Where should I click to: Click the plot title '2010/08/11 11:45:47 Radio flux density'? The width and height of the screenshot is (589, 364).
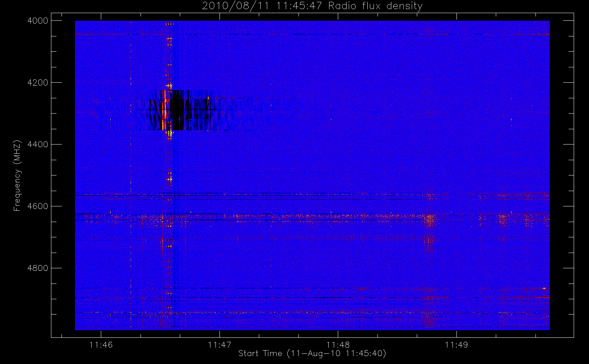pos(312,6)
